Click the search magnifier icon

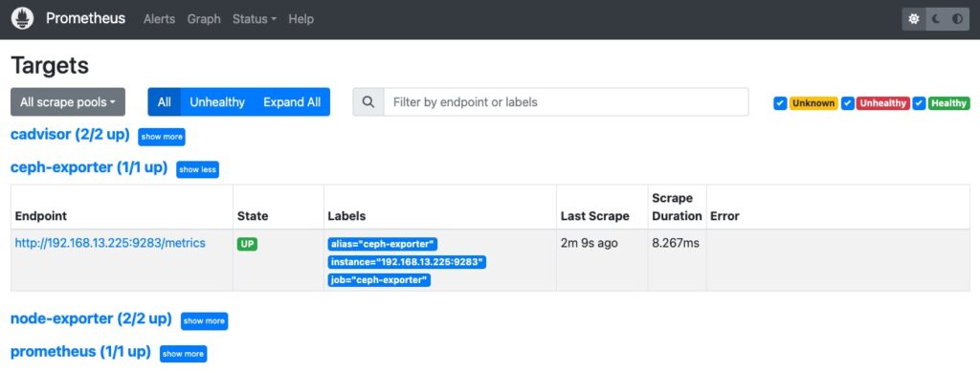(368, 101)
